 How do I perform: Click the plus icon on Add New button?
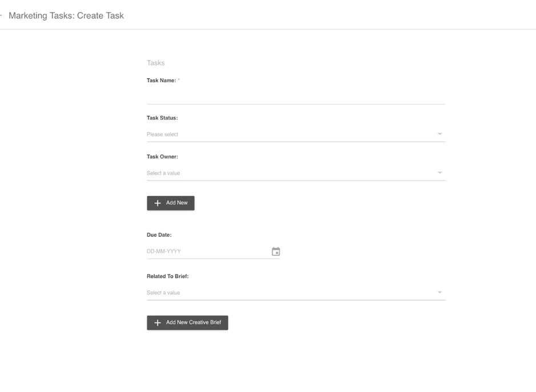(158, 203)
